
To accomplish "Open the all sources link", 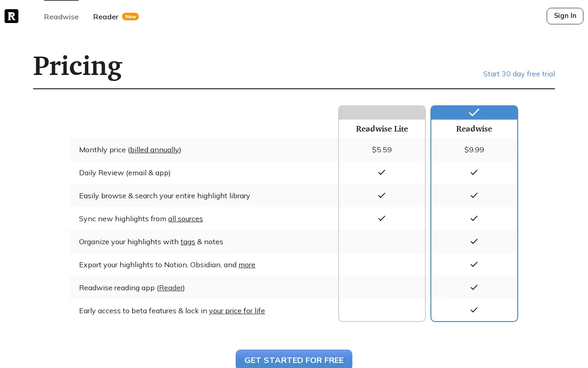I will [186, 219].
